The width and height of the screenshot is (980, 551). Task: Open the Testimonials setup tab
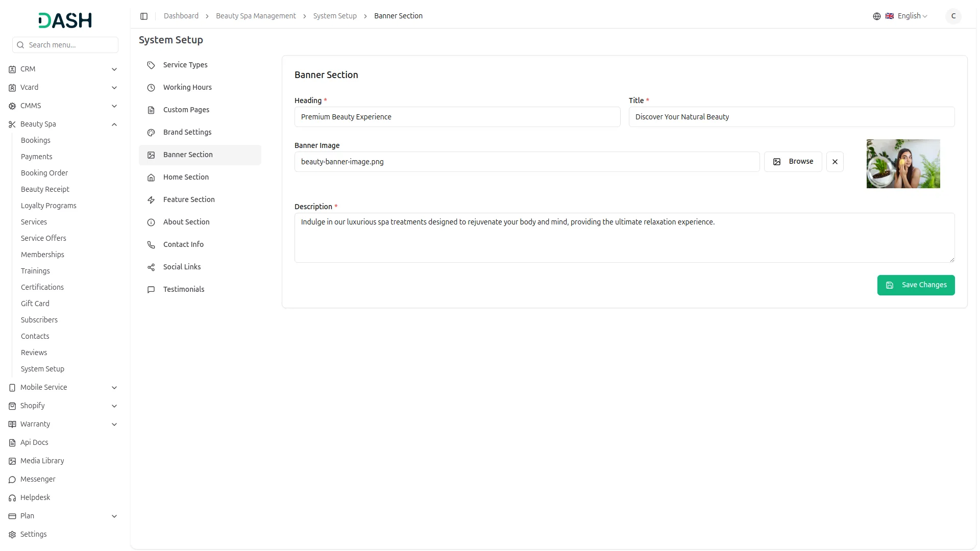pyautogui.click(x=183, y=289)
